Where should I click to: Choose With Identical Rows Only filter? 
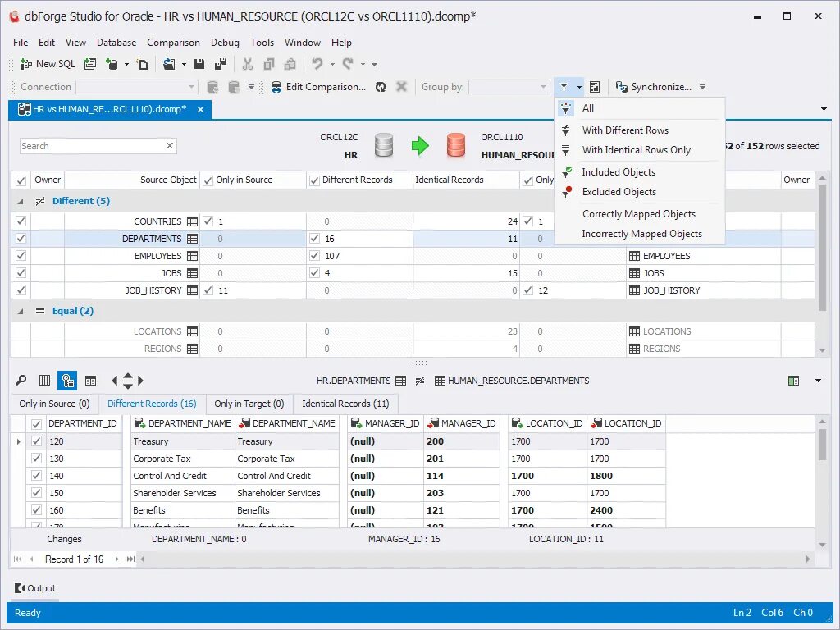[x=640, y=150]
